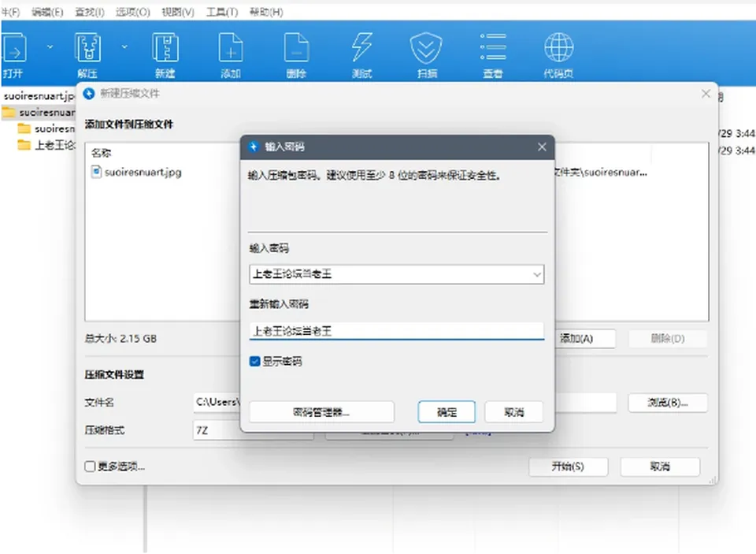Open the 帮助(H) menu

[266, 12]
